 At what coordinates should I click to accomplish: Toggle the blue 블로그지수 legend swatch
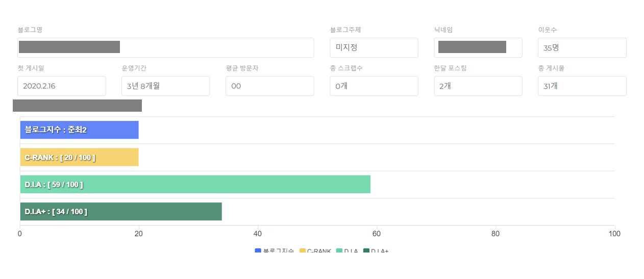tap(258, 251)
